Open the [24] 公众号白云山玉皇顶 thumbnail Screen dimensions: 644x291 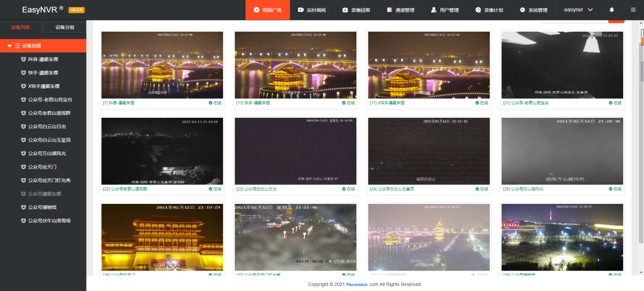(429, 151)
